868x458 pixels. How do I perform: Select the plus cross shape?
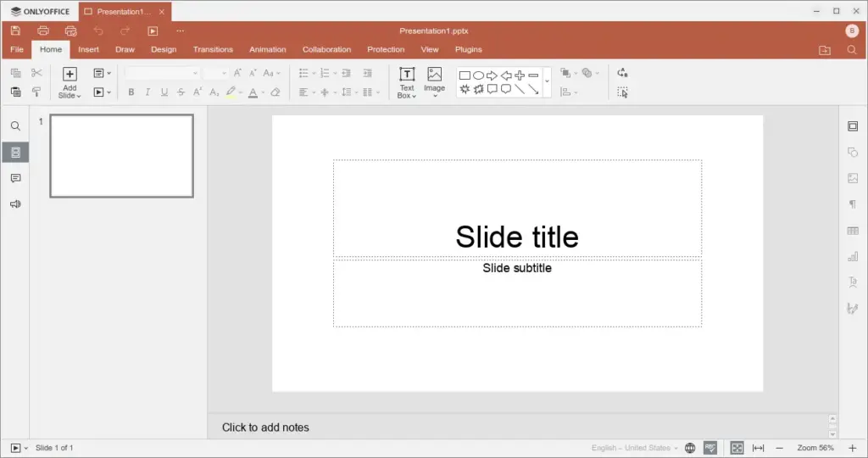[520, 75]
